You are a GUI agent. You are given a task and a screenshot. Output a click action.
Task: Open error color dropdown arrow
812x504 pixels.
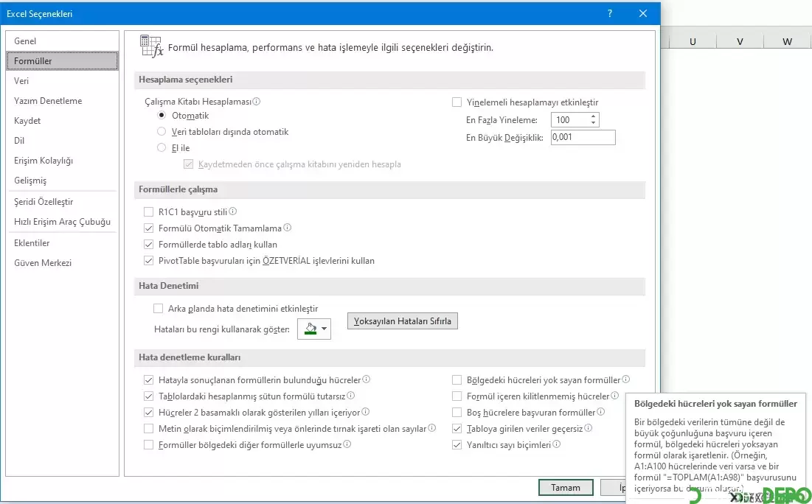(x=325, y=329)
